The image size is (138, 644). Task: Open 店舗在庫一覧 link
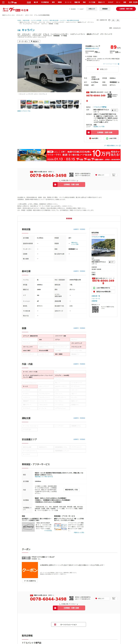[96, 296]
